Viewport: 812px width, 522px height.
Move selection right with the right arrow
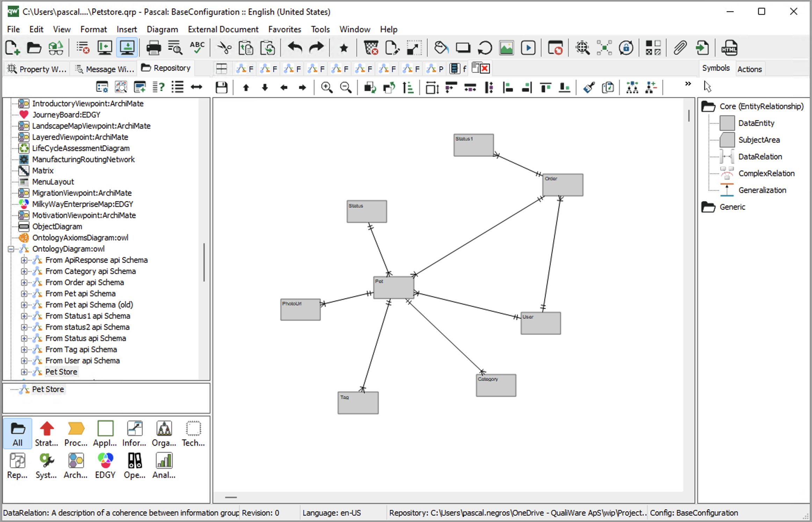(303, 87)
